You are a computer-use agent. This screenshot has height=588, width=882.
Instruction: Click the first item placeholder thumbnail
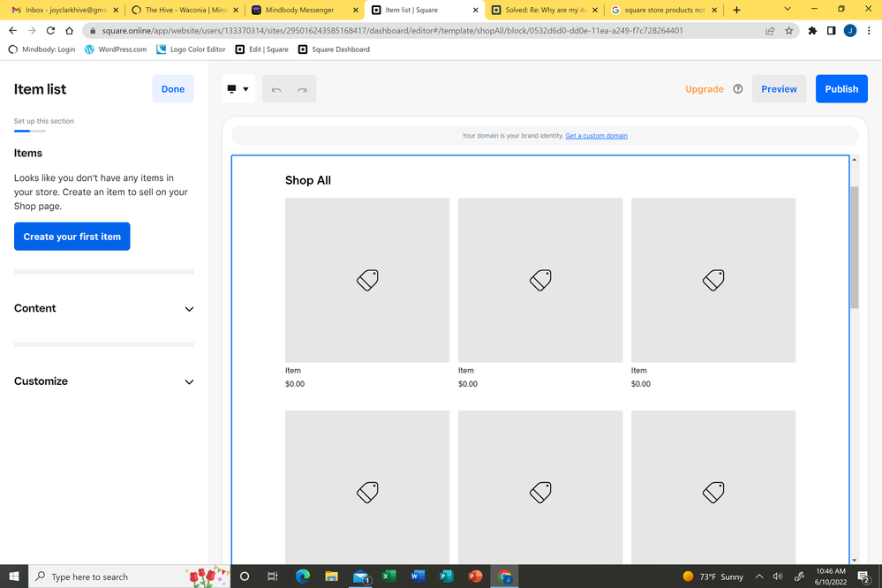(x=367, y=280)
